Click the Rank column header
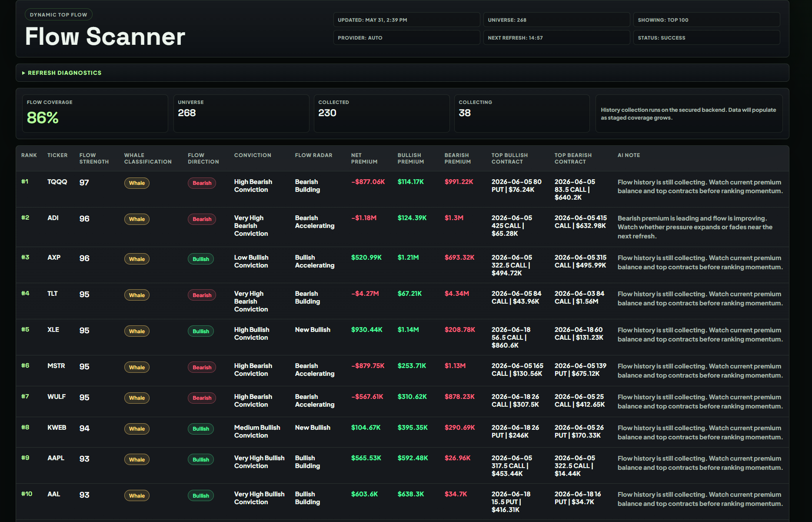 click(29, 155)
